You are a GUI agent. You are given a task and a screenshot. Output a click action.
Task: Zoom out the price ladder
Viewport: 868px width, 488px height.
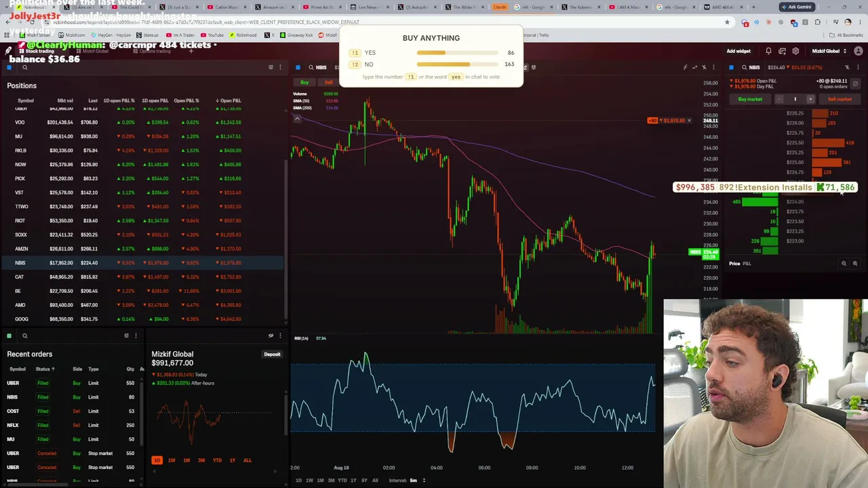pyautogui.click(x=844, y=263)
